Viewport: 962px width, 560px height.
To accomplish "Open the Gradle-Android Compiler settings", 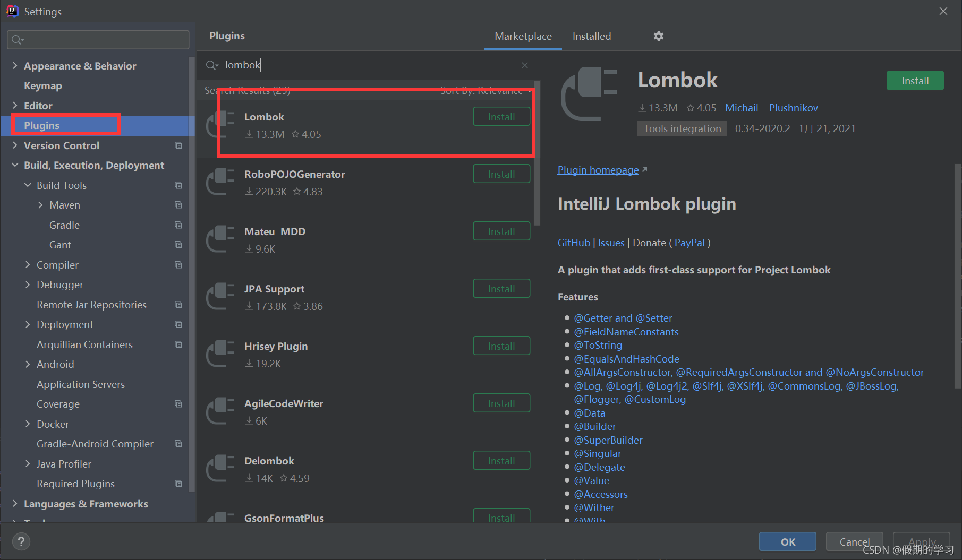I will [x=95, y=444].
